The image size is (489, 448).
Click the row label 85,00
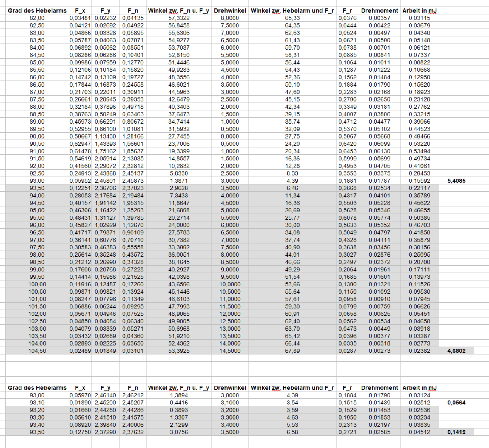point(37,62)
